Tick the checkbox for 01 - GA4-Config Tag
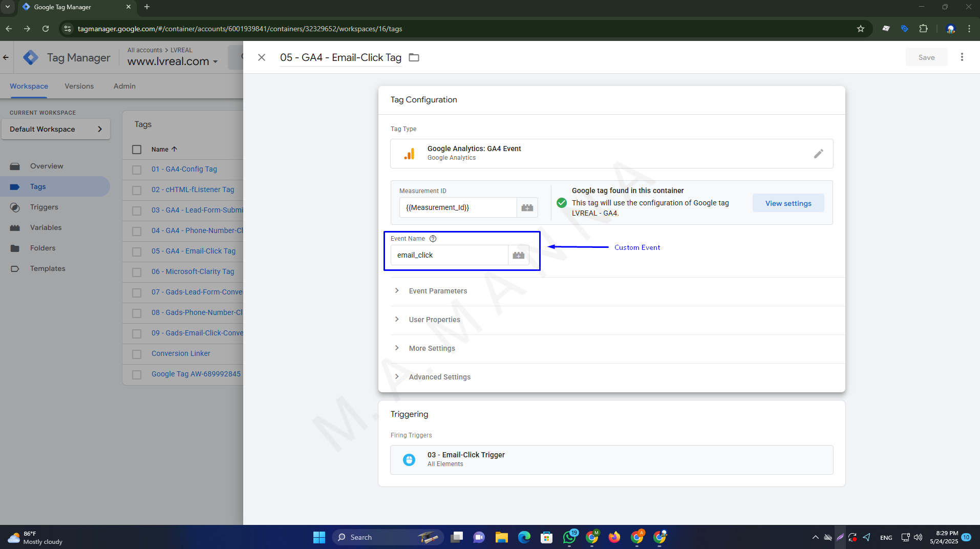Image resolution: width=980 pixels, height=549 pixels. pos(137,170)
